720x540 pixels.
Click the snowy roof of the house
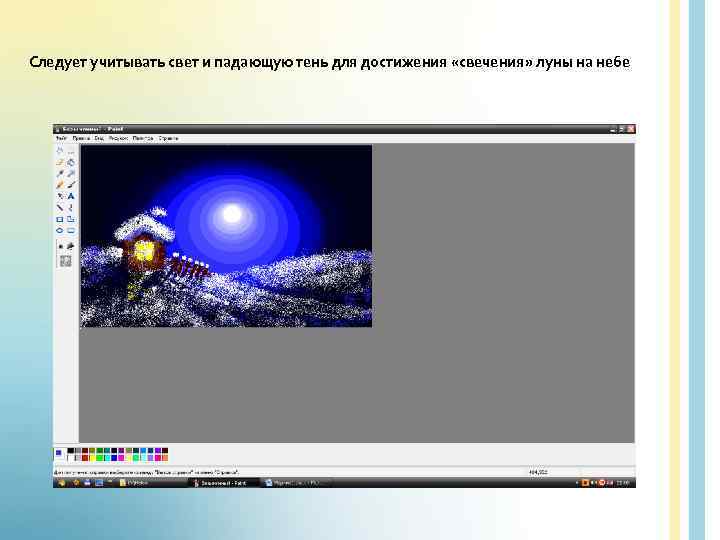click(x=144, y=225)
